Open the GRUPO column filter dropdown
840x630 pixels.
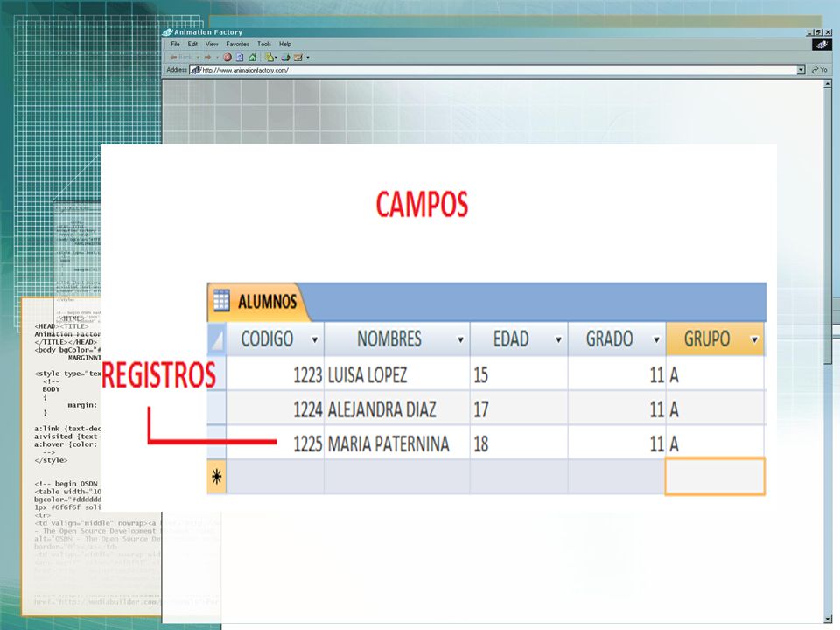click(754, 339)
